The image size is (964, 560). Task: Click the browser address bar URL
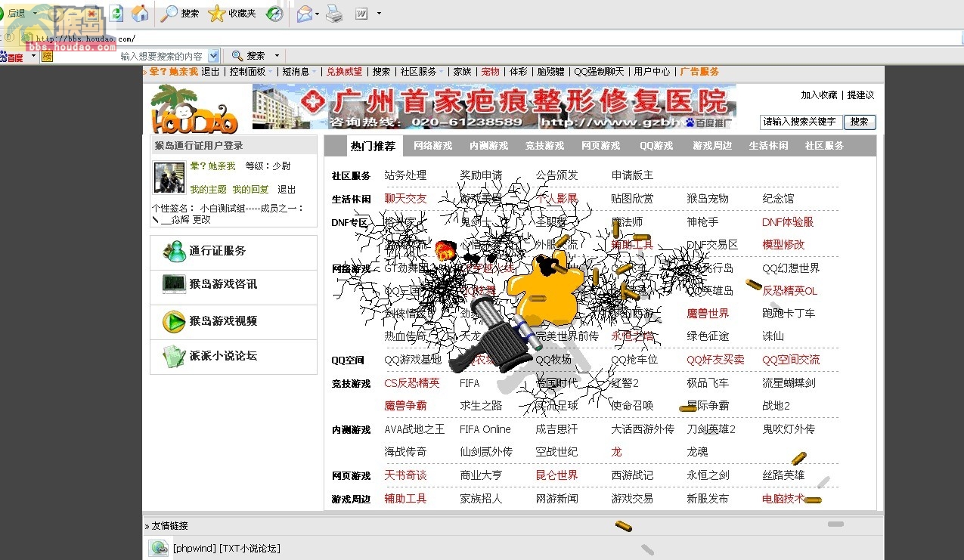coord(85,38)
